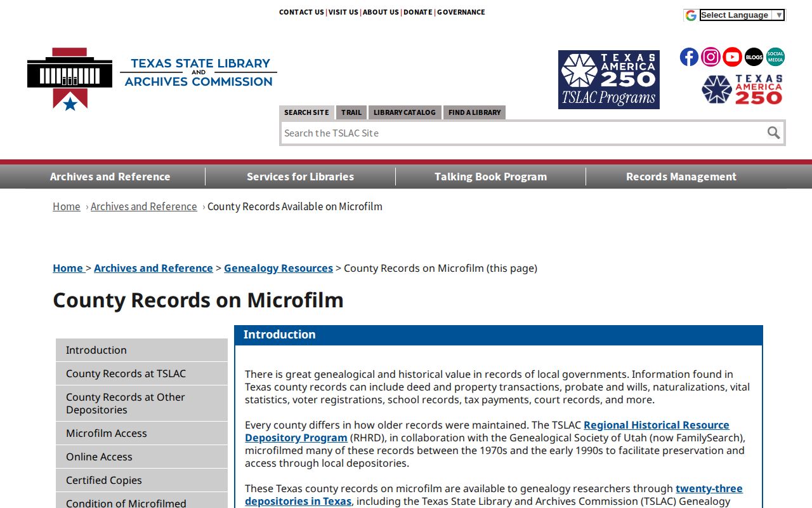
Task: Click bold blue Archives and Reference breadcrumb
Action: [x=154, y=268]
